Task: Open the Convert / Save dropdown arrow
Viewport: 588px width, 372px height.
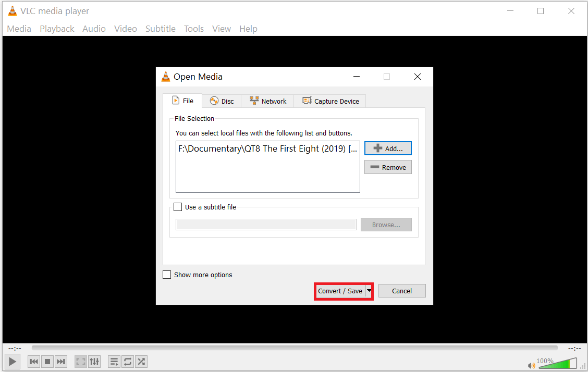Action: click(369, 291)
